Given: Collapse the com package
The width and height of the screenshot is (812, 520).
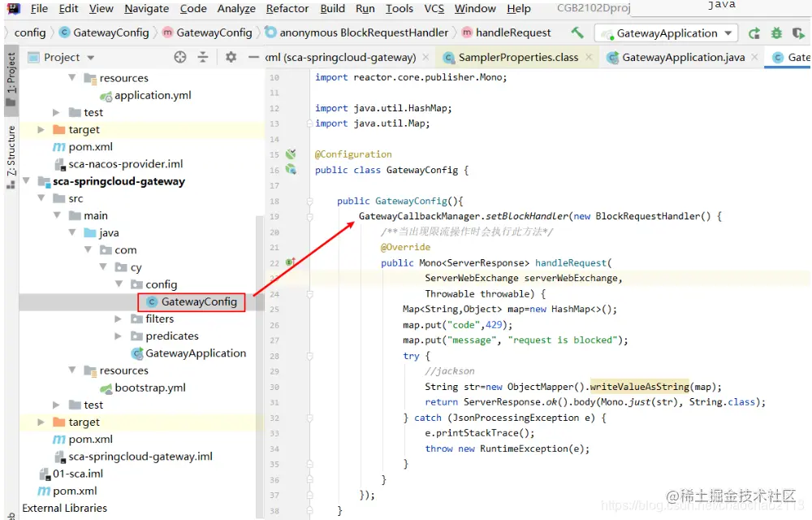Looking at the screenshot, I should [88, 249].
